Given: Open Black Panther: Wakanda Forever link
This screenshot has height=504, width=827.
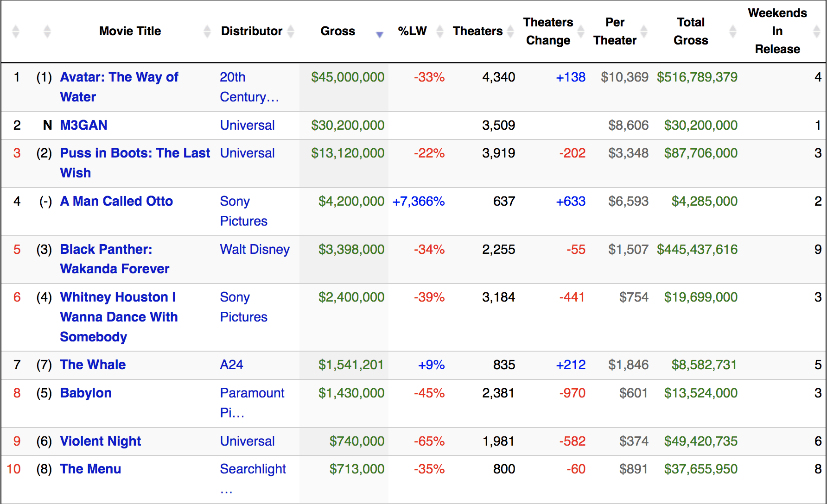Looking at the screenshot, I should coord(115,259).
